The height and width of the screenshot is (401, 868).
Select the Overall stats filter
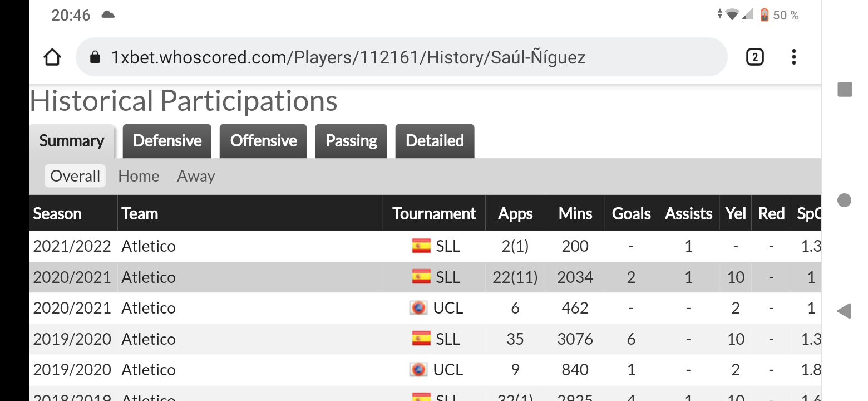(x=75, y=176)
